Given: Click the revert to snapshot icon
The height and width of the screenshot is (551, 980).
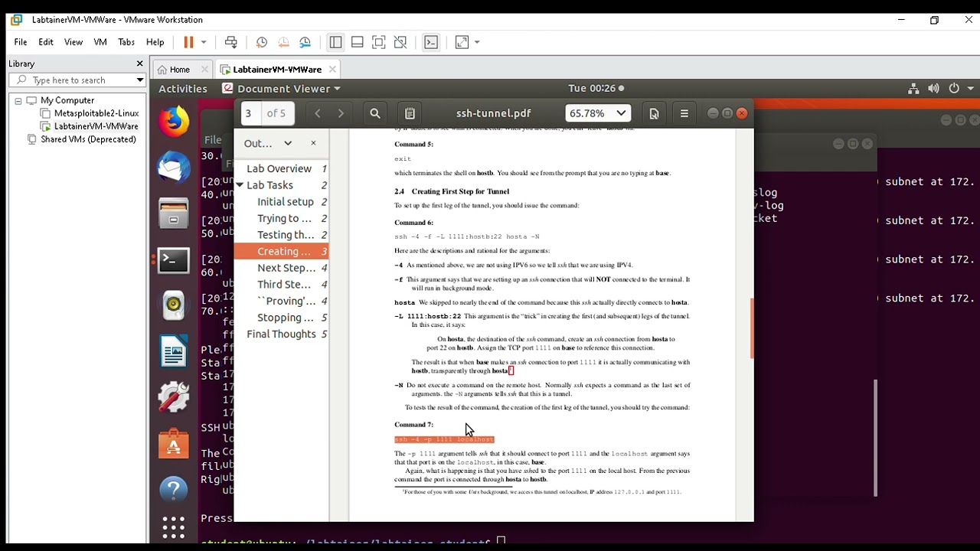Looking at the screenshot, I should click(283, 42).
